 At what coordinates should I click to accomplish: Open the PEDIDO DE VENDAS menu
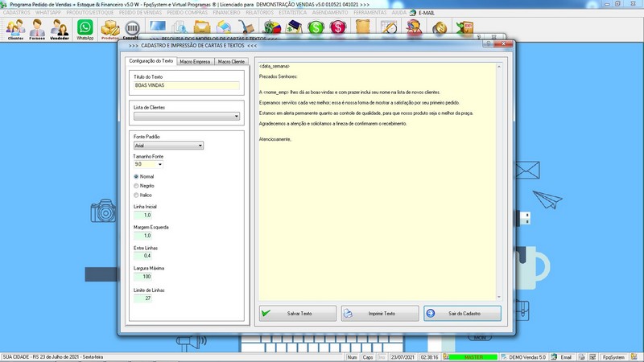[x=140, y=13]
